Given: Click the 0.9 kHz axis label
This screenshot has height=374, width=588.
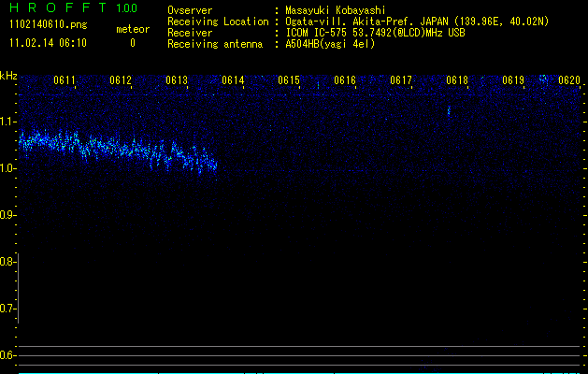Looking at the screenshot, I should click(7, 215).
